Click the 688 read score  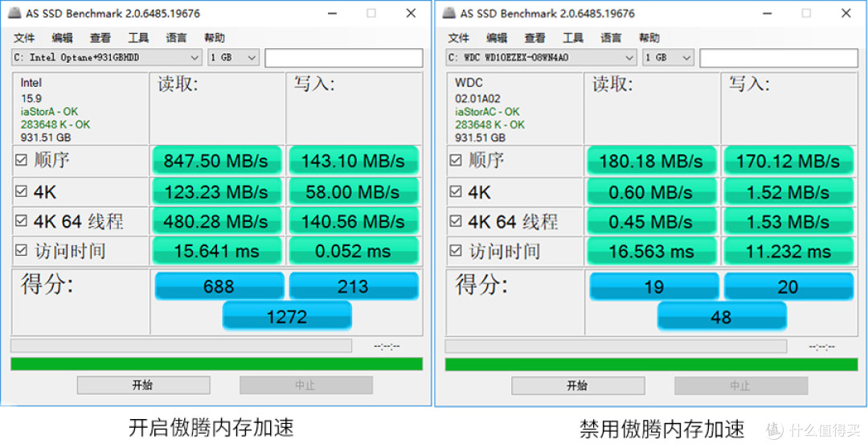219,286
